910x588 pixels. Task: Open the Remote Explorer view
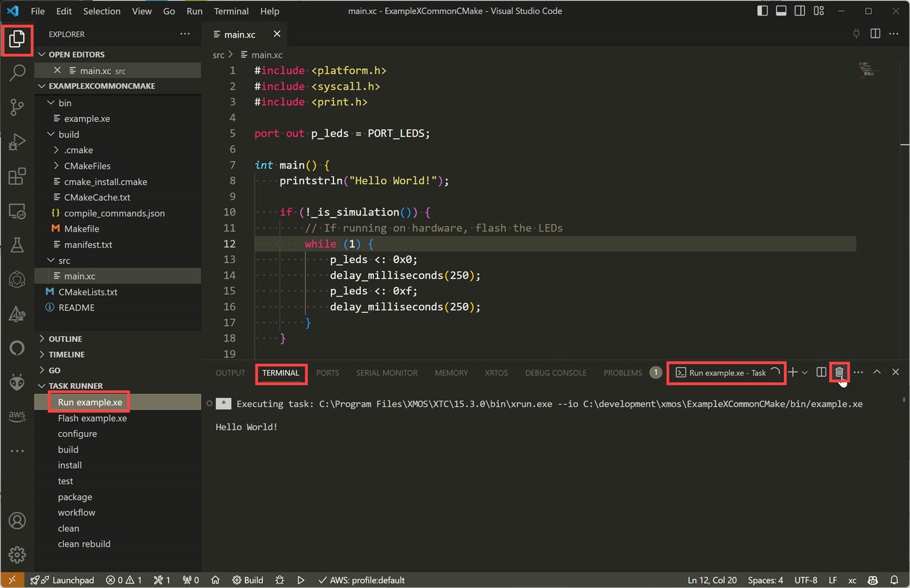[17, 211]
